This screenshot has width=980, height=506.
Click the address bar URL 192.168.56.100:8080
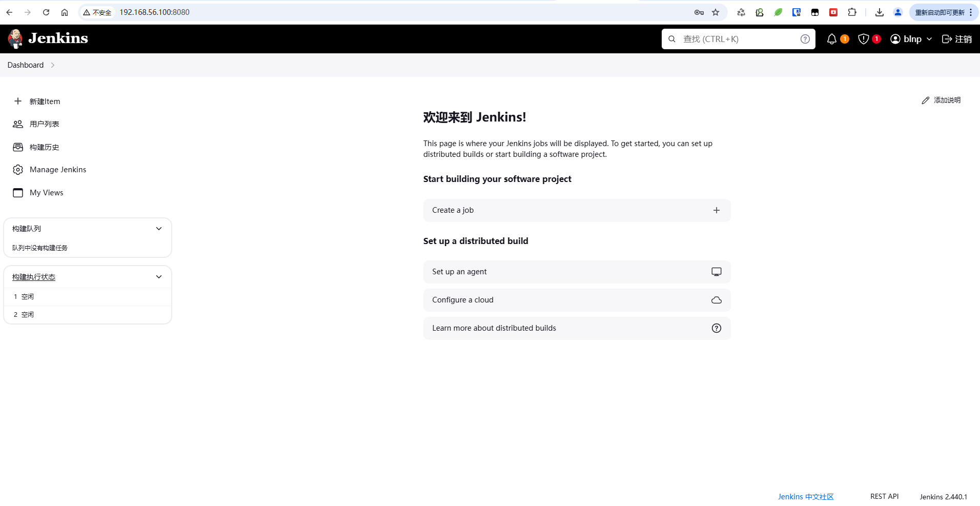[x=155, y=12]
